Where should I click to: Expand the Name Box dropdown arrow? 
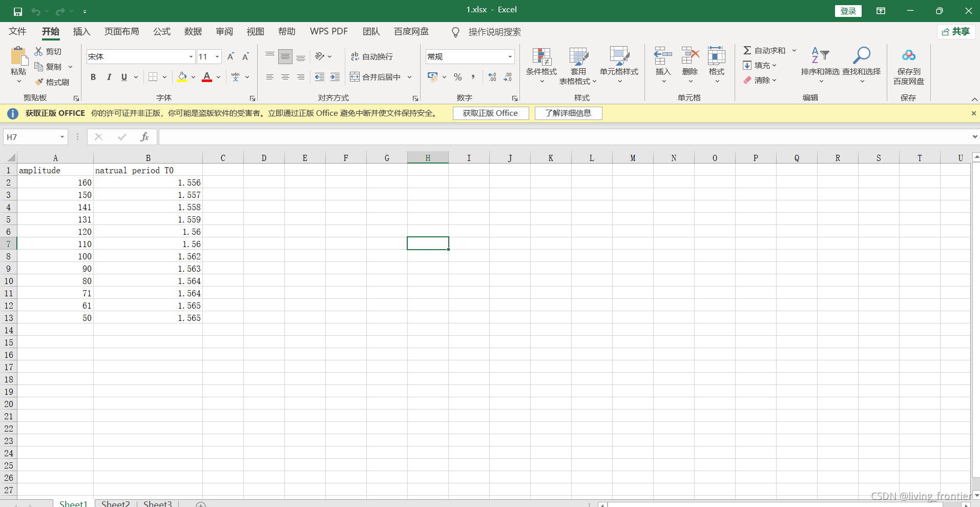(62, 137)
